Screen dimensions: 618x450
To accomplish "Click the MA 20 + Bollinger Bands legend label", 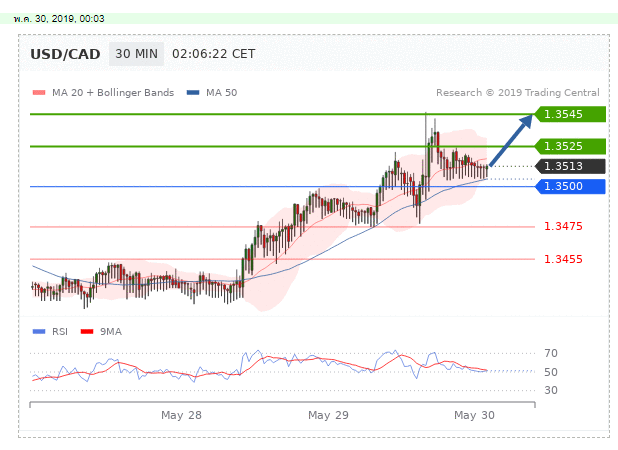I will click(113, 93).
